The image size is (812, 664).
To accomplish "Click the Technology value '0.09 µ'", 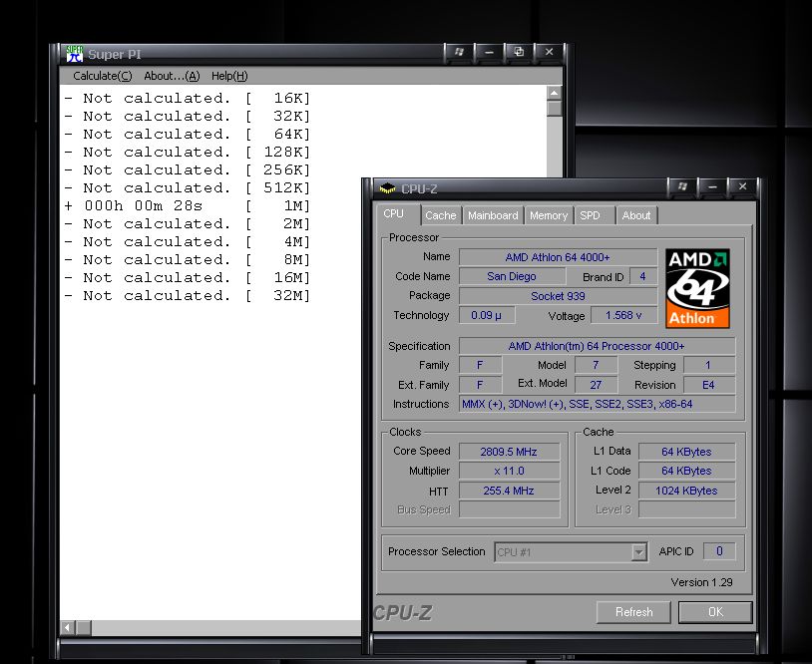I will [486, 315].
